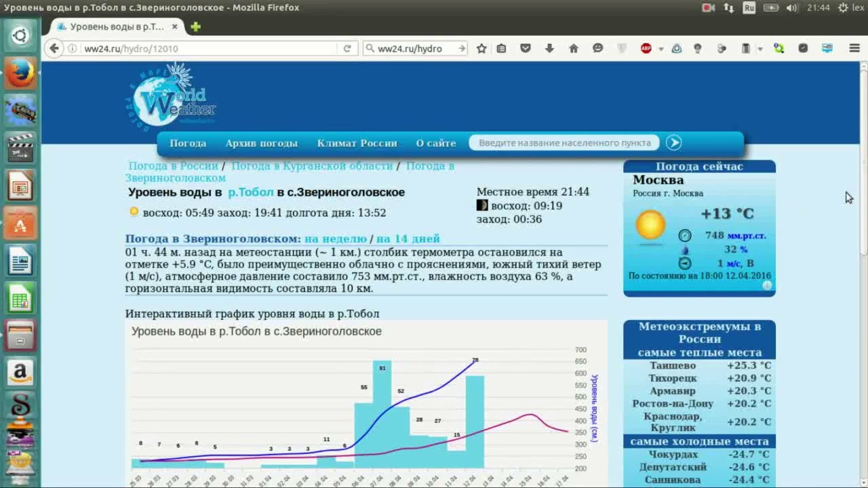Open the 'р.Тобол' river link in the heading
This screenshot has width=868, height=488.
tap(251, 192)
